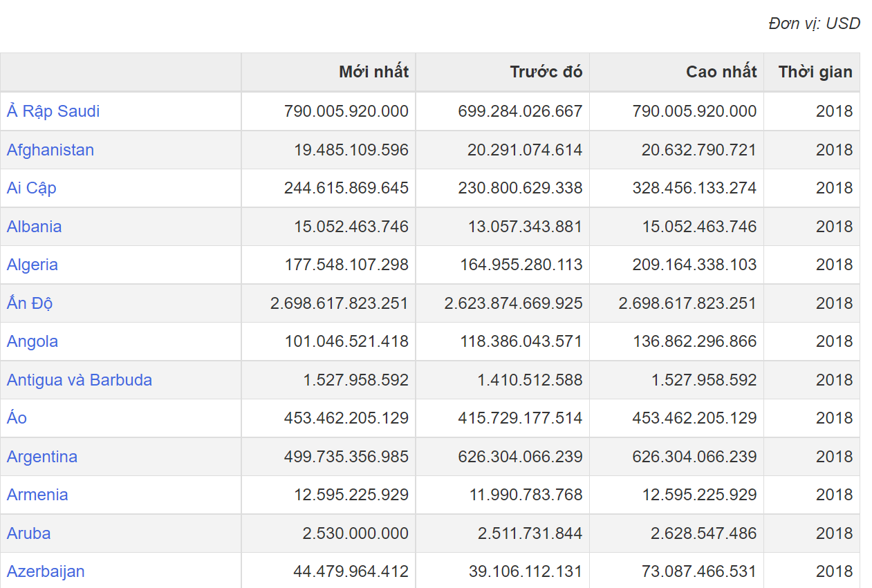Select Antigua và Barbuda link

point(80,380)
